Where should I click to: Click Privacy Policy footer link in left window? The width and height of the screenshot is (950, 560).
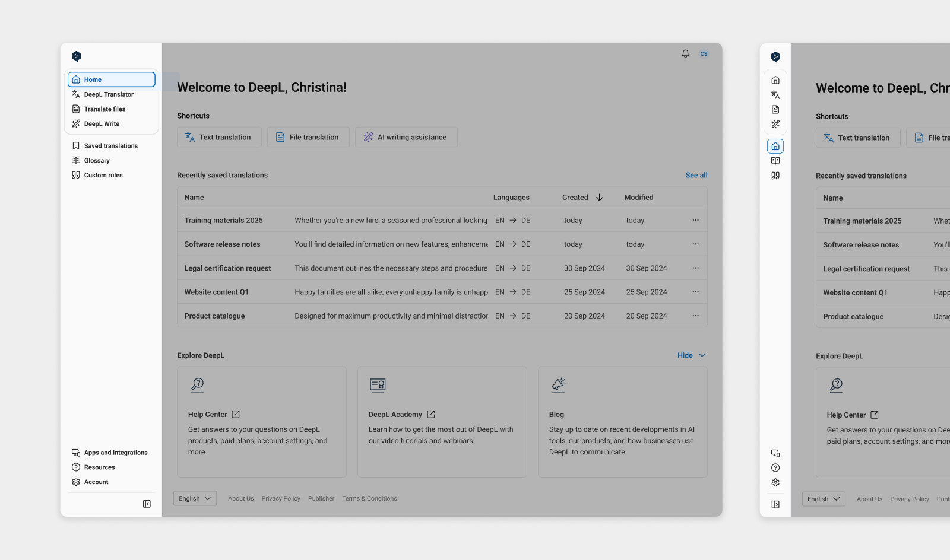pyautogui.click(x=281, y=499)
